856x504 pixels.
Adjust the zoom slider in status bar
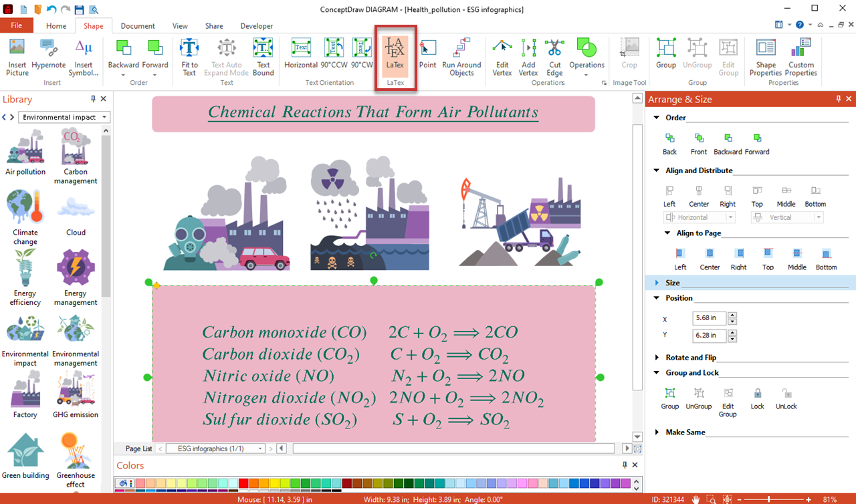click(x=770, y=499)
